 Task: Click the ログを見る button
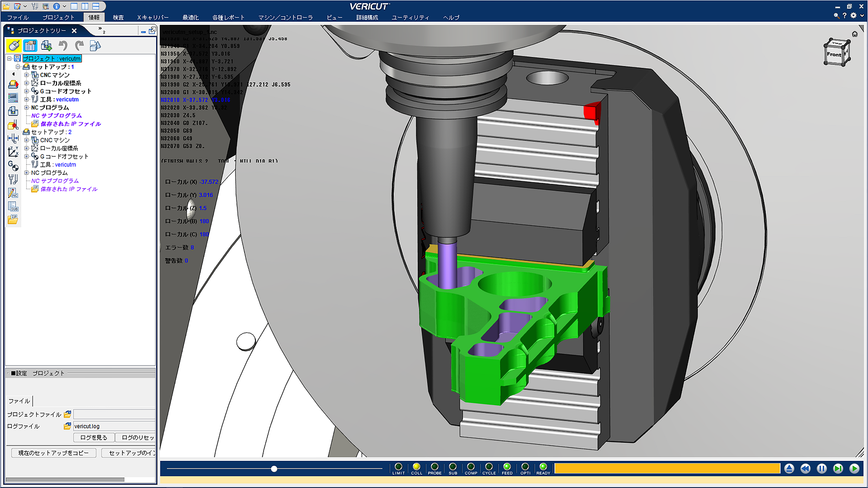[x=94, y=437]
